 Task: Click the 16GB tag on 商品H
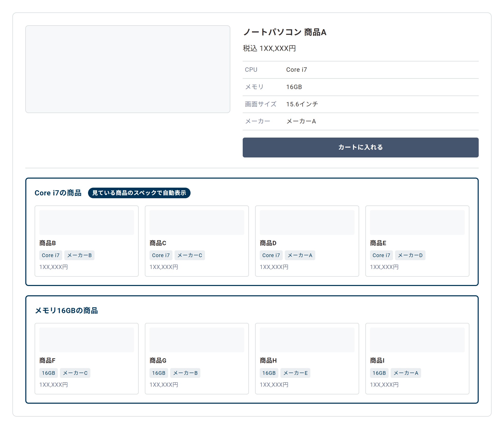click(269, 373)
